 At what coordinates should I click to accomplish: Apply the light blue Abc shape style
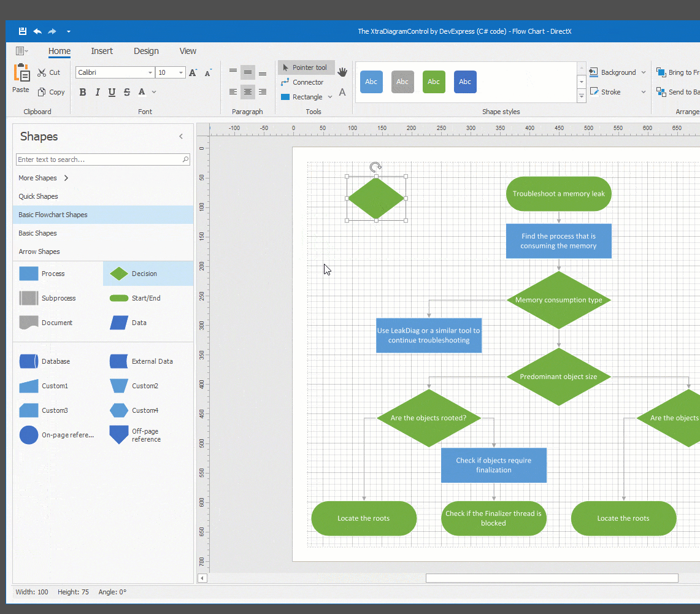point(371,82)
